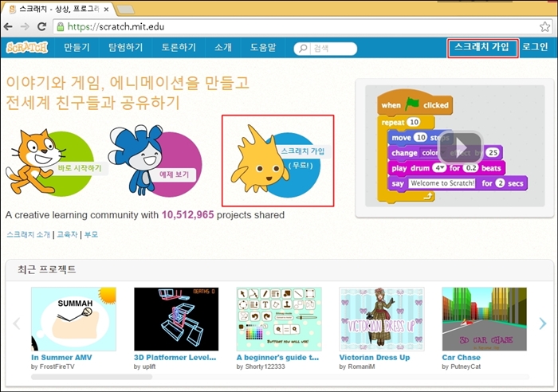The width and height of the screenshot is (558, 392).
Task: Bookmark the page with the star icon
Action: (x=544, y=26)
